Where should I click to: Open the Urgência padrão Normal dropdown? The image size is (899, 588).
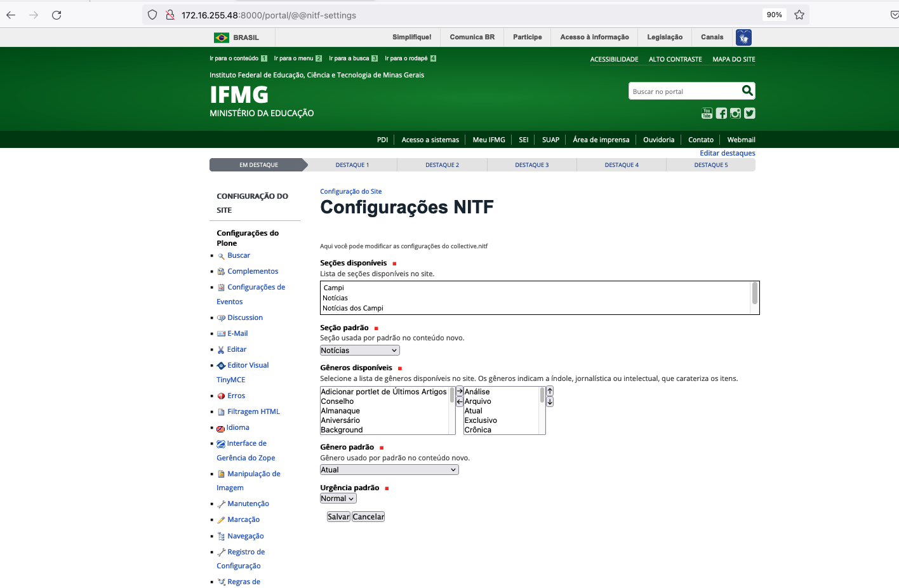click(337, 498)
